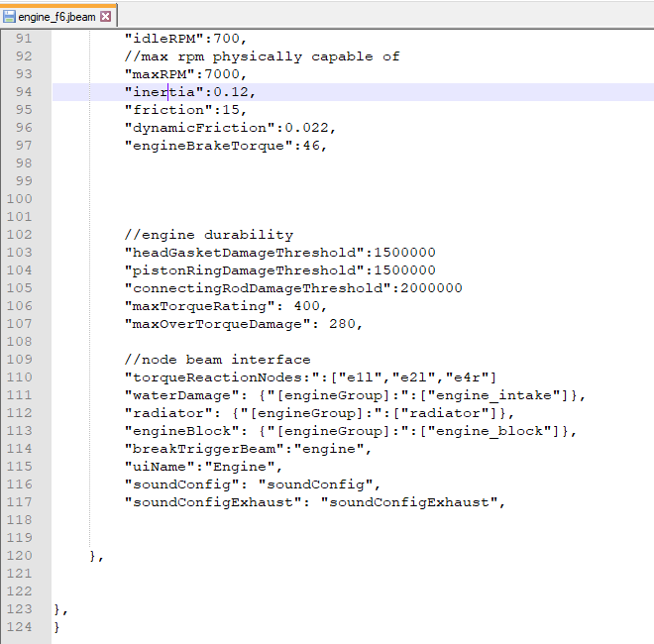654x644 pixels.
Task: Click the "engineBrakeTorque":46 line
Action: (x=225, y=146)
